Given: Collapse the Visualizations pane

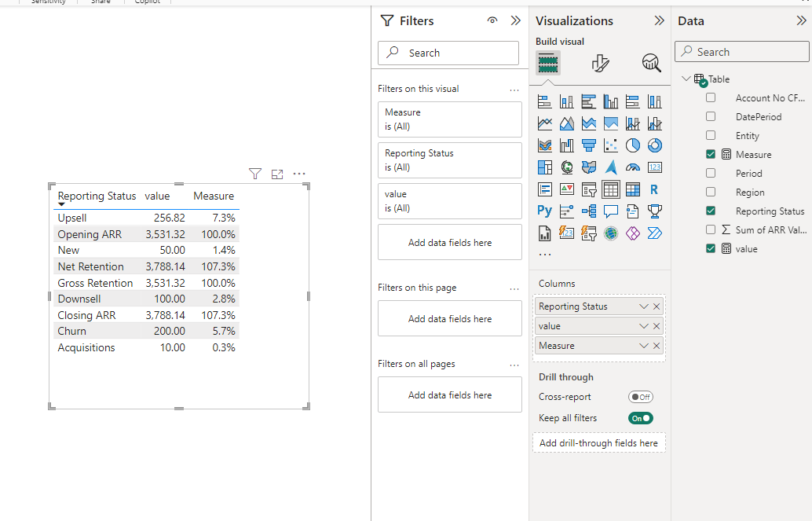Looking at the screenshot, I should 659,20.
